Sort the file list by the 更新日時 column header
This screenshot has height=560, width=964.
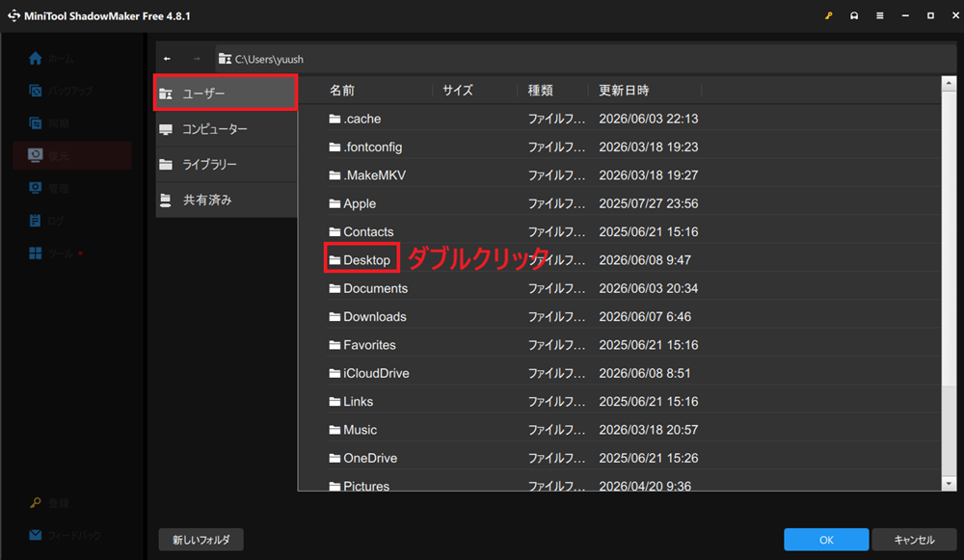pos(624,91)
